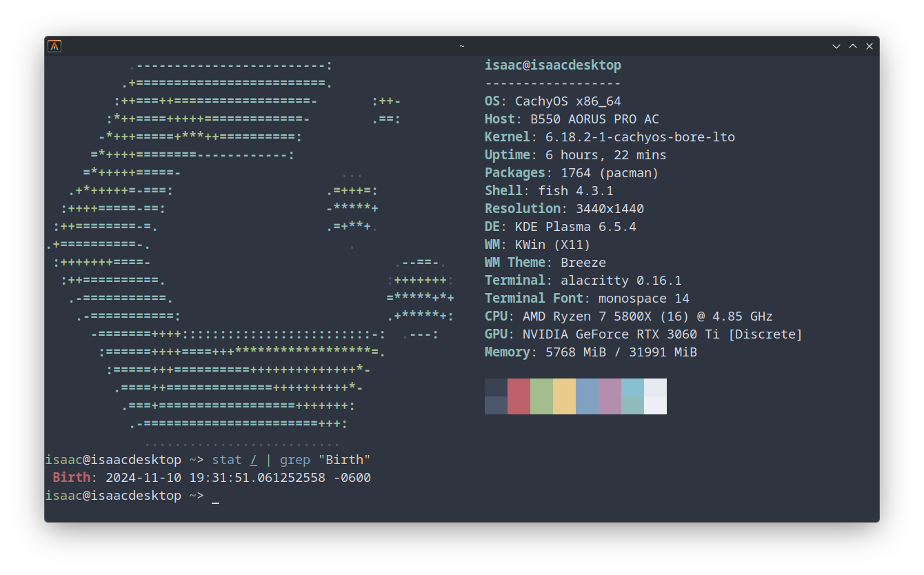The height and width of the screenshot is (575, 924).
Task: Click the red highlighted "Birth" output label
Action: pyautogui.click(x=71, y=478)
